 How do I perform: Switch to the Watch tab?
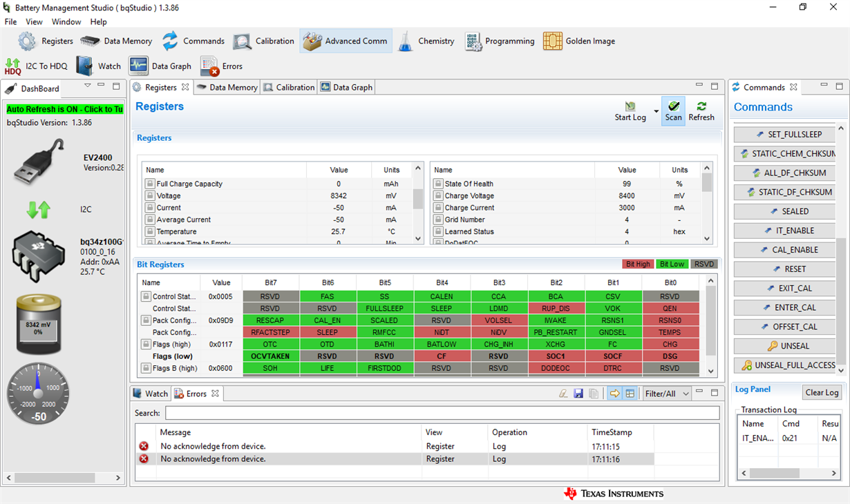[150, 394]
